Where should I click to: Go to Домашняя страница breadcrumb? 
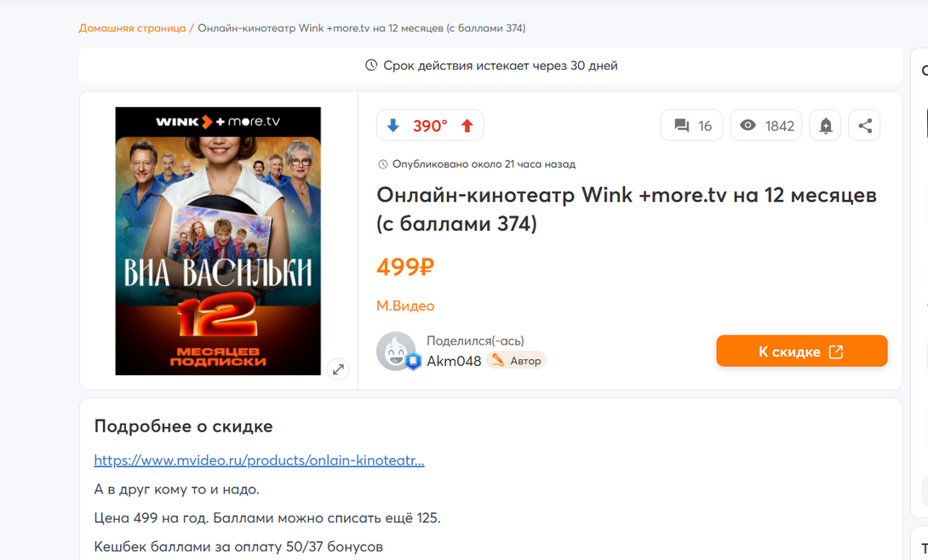[132, 28]
